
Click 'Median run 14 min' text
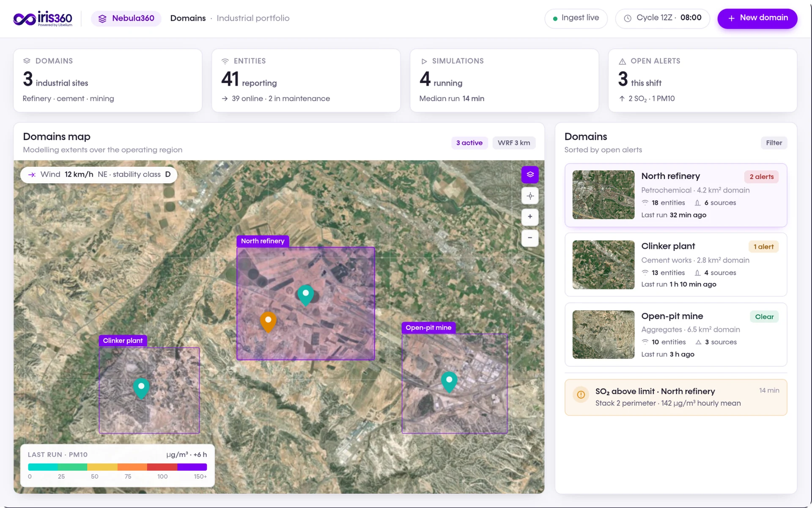click(452, 99)
